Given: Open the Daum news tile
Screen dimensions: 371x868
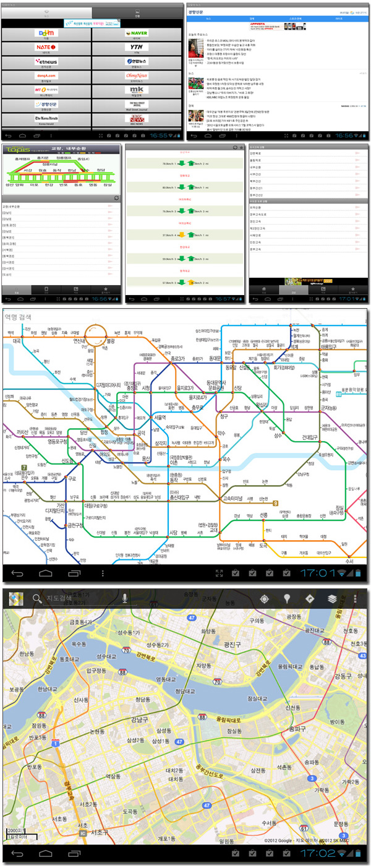Looking at the screenshot, I should coord(46,35).
